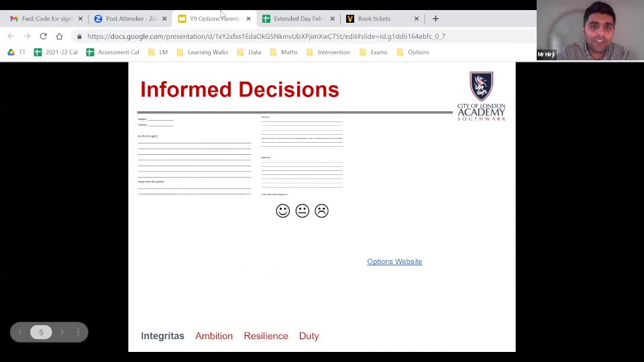Go to the previous slide arrow
Viewport: 644px width, 362px height.
[20, 333]
